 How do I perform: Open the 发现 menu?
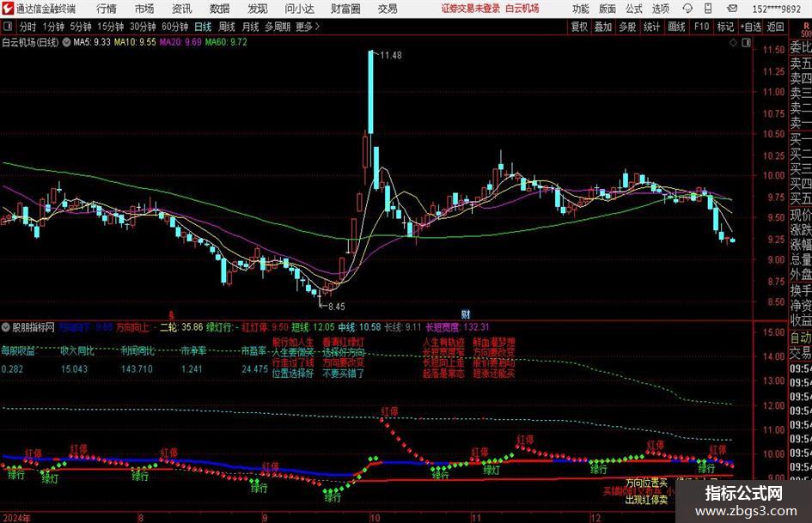[x=258, y=9]
